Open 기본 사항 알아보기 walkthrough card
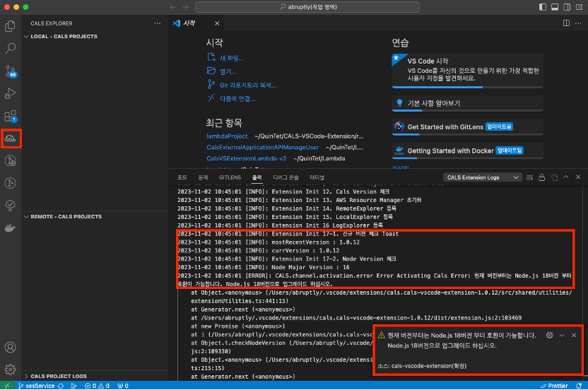588x390 pixels. pos(467,103)
